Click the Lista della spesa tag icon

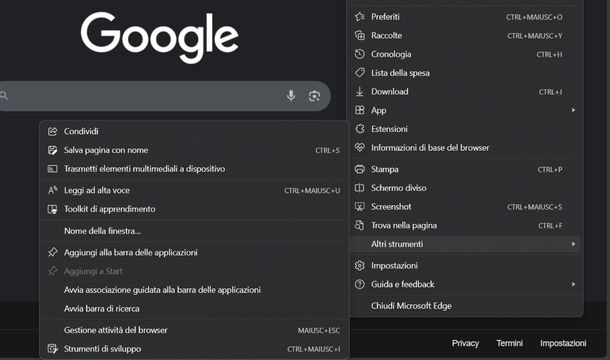[x=360, y=73]
